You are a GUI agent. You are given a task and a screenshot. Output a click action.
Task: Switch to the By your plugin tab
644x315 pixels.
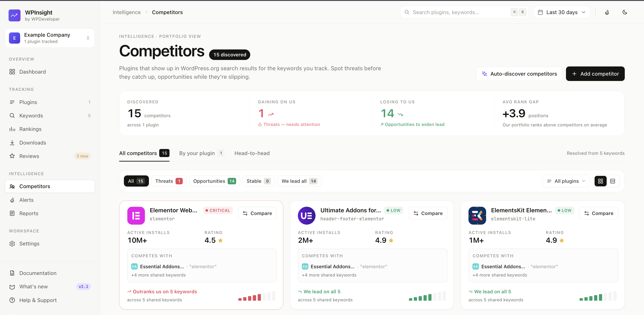pos(201,153)
